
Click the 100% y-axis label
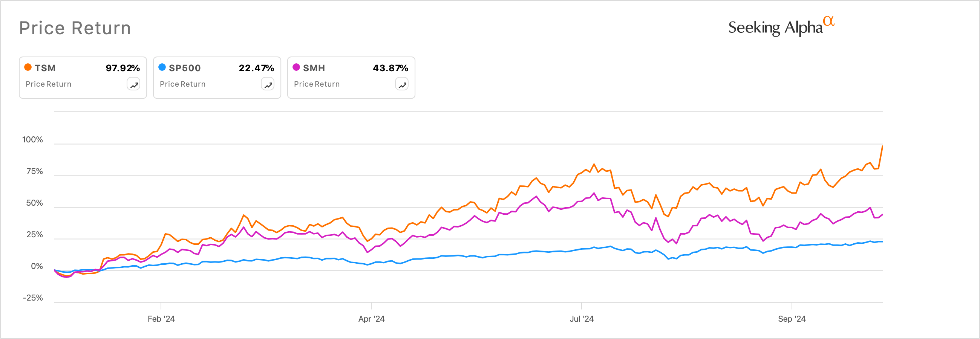[x=33, y=139]
